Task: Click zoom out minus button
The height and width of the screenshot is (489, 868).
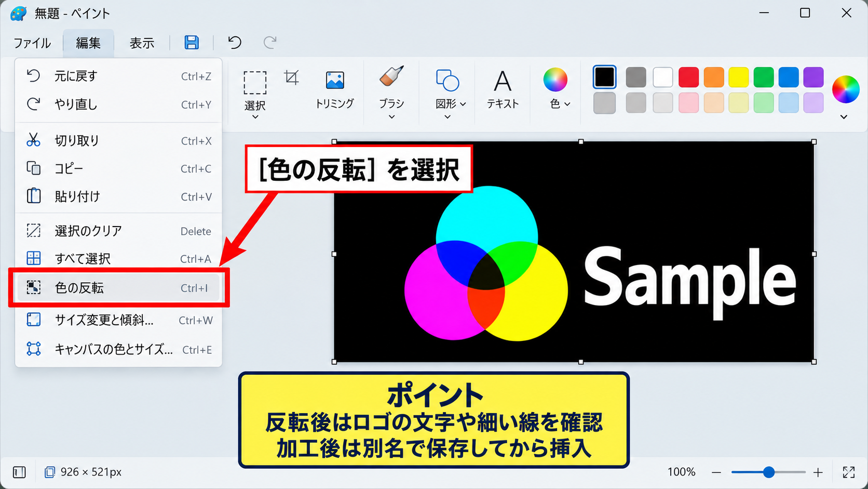Action: 716,472
